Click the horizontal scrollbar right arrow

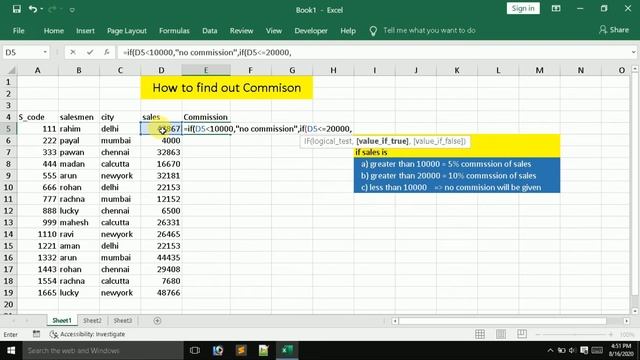coord(627,321)
